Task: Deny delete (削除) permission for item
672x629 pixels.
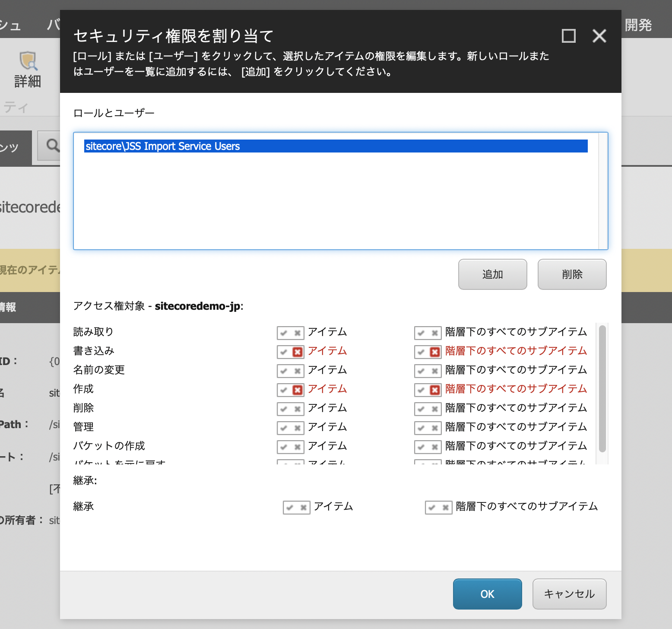Action: [298, 409]
